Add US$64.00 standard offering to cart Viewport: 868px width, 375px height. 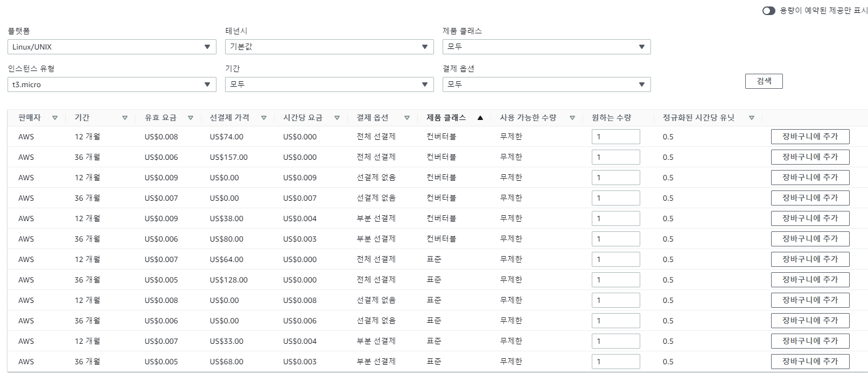(x=810, y=259)
